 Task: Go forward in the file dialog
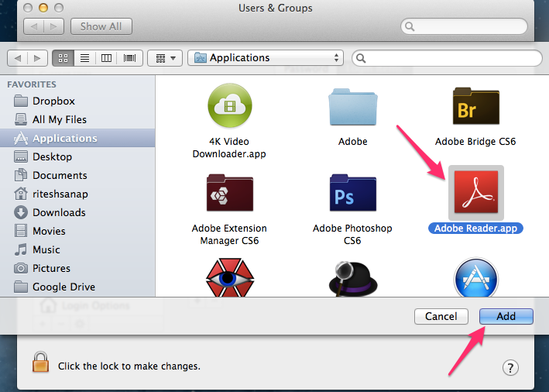click(x=37, y=58)
